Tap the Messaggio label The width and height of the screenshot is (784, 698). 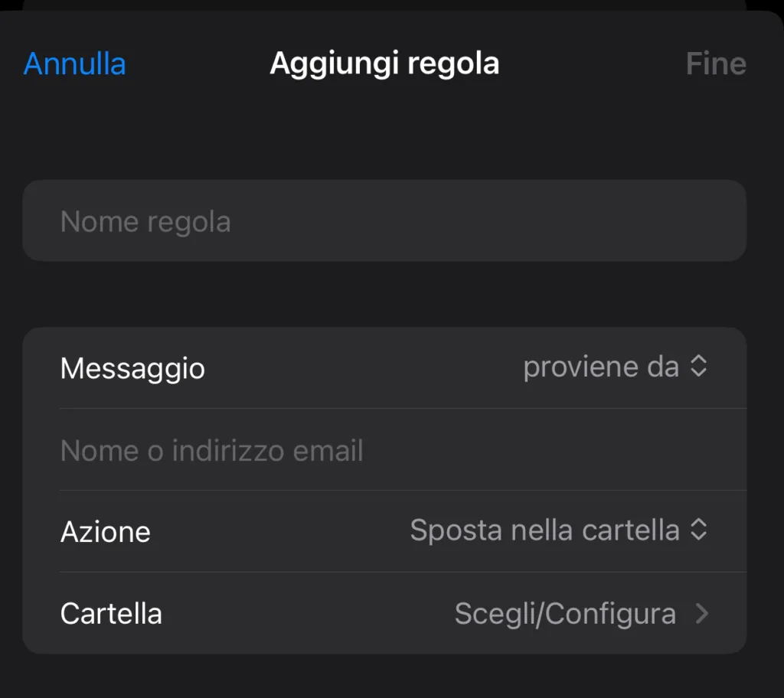click(x=132, y=369)
